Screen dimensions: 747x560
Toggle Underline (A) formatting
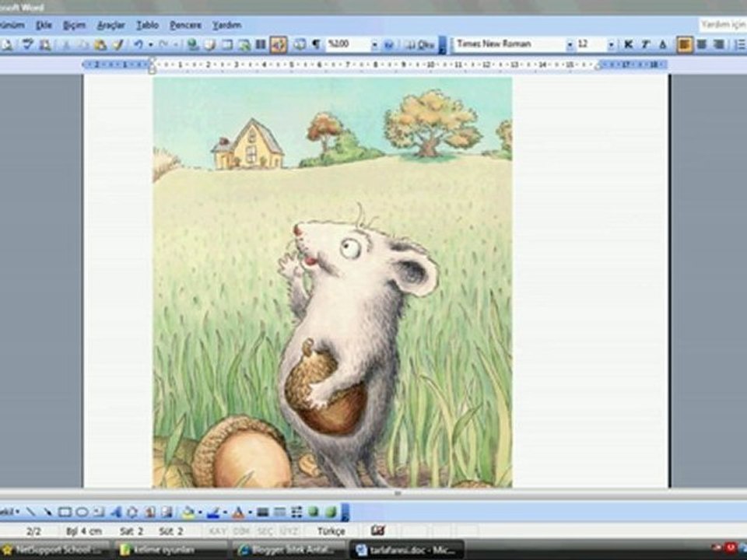(x=663, y=45)
